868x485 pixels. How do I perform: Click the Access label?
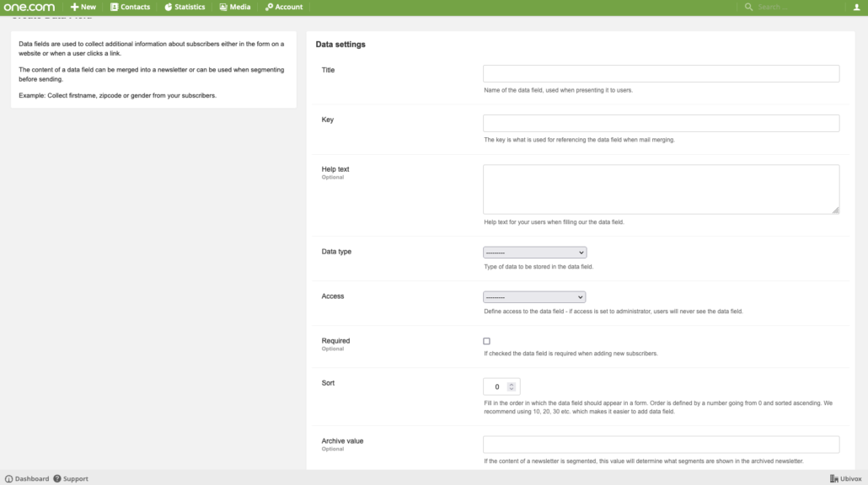pyautogui.click(x=333, y=296)
